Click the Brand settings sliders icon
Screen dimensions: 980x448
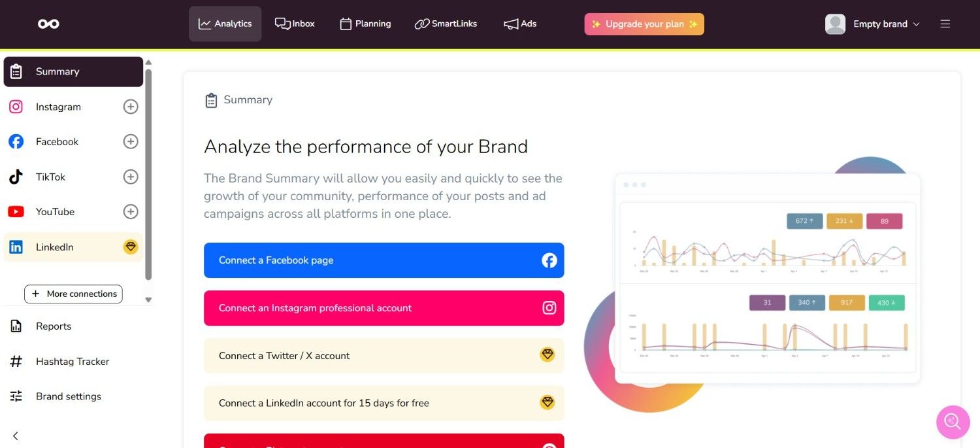coord(16,396)
